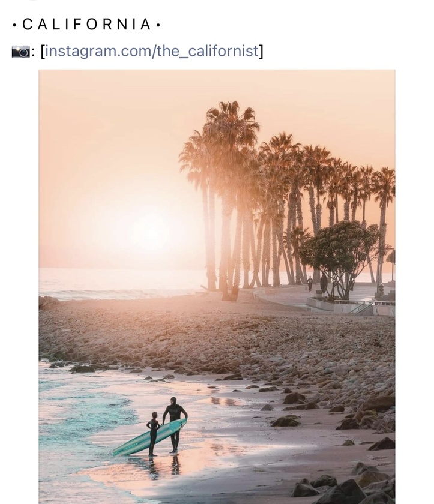Click the tallest palm tree's fronds

[x=230, y=122]
